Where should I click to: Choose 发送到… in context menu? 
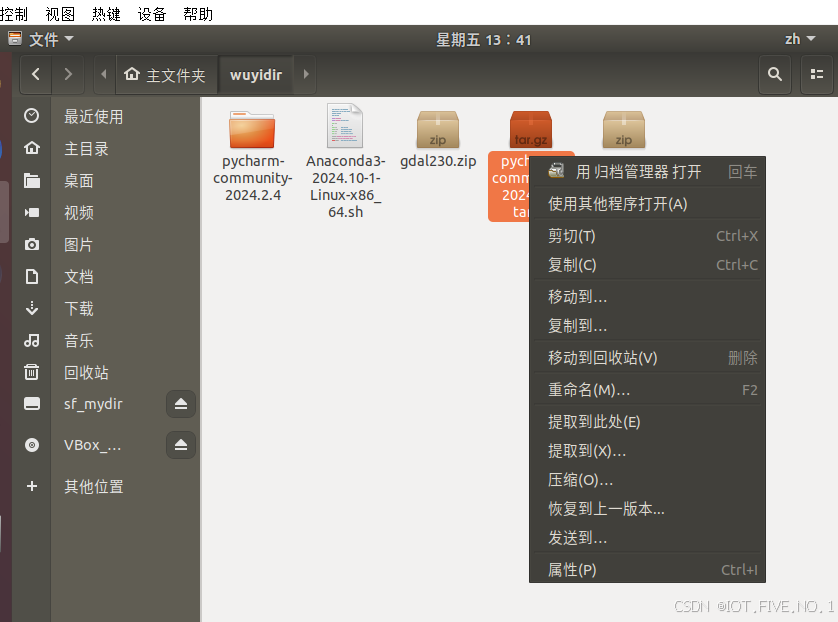tap(647, 537)
